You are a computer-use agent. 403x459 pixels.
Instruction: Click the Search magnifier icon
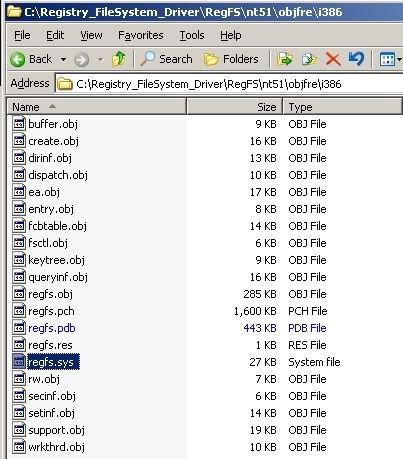148,59
